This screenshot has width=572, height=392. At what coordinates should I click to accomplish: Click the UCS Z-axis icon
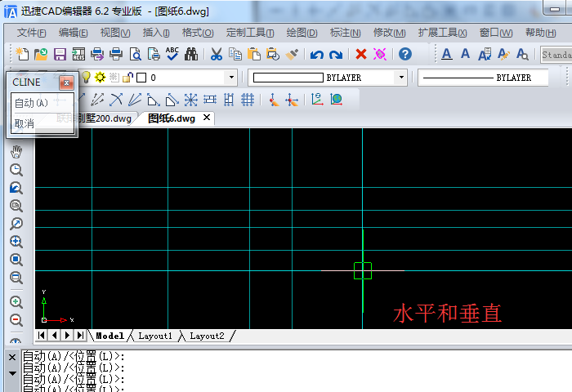tap(317, 99)
